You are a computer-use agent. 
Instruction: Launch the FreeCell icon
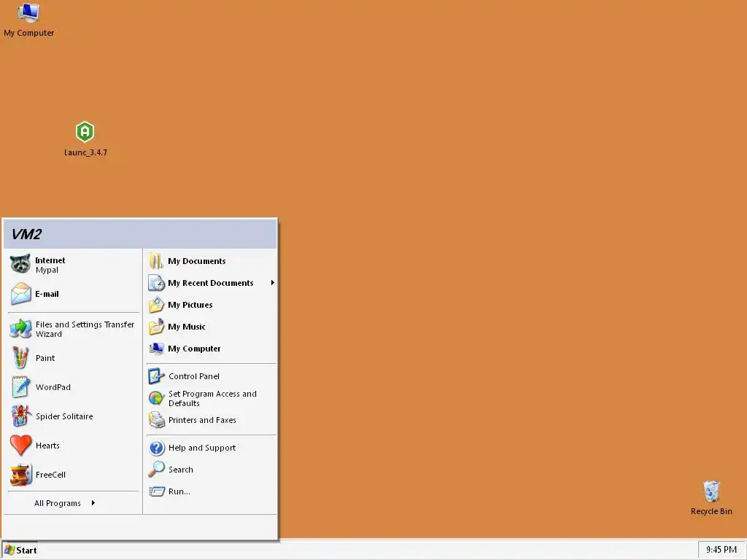point(20,475)
